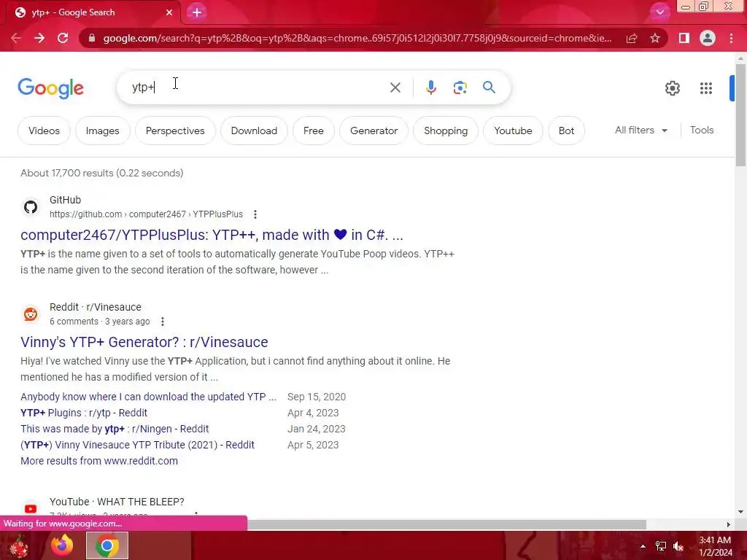This screenshot has width=747, height=560.
Task: Select the Youtube filter chip
Action: pos(513,131)
